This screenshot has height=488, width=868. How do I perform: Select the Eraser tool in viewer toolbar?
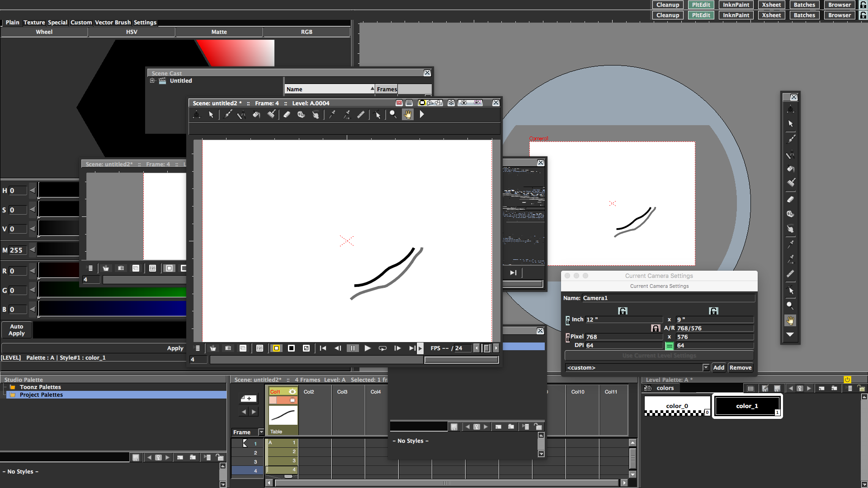click(287, 115)
